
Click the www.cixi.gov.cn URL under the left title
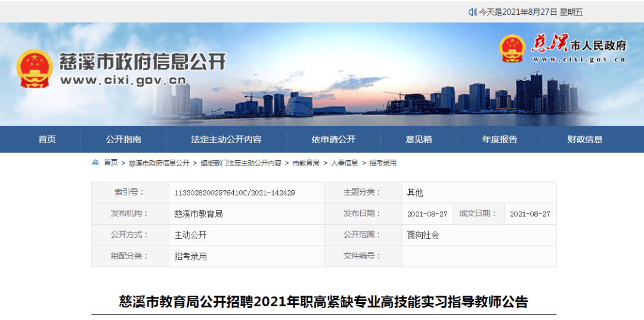click(123, 80)
